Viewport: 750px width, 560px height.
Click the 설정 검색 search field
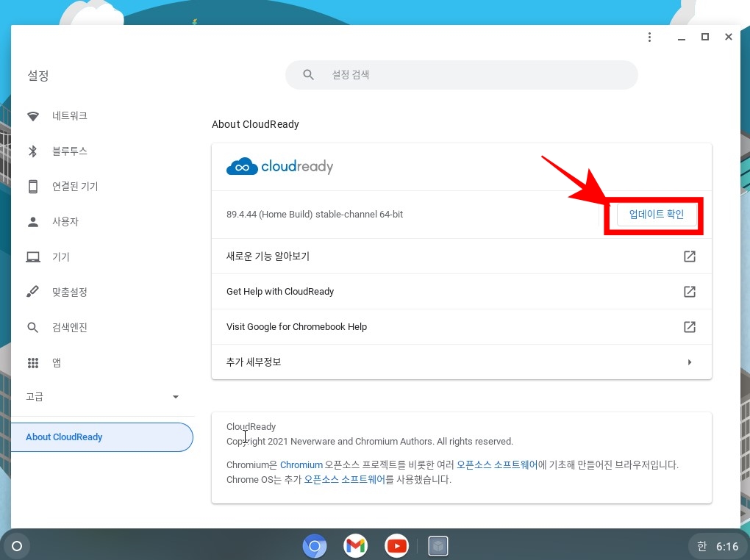(x=462, y=75)
